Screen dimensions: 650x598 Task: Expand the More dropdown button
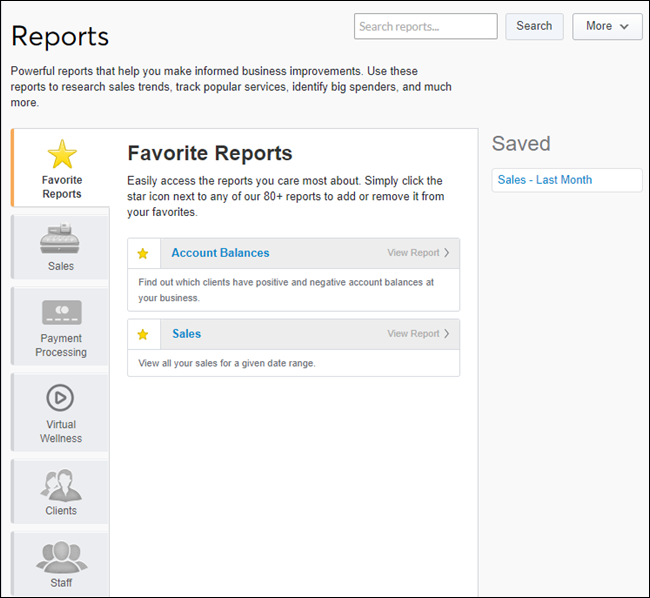[x=607, y=27]
